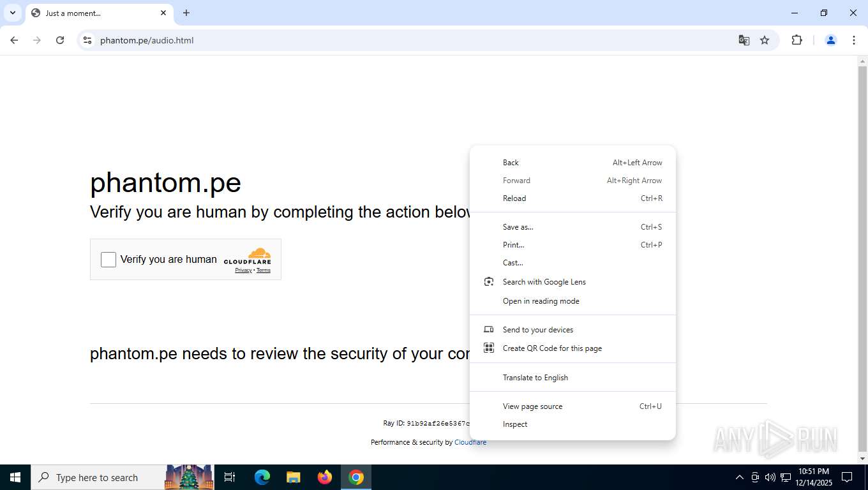Click the scrollbar down arrow
Screen dimensions: 868x490
click(862, 459)
